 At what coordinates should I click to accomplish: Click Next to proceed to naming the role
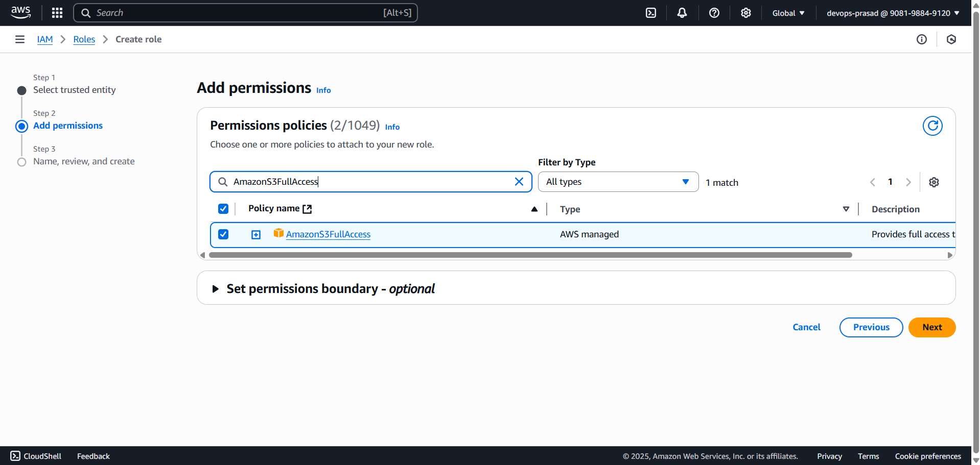[x=931, y=327]
